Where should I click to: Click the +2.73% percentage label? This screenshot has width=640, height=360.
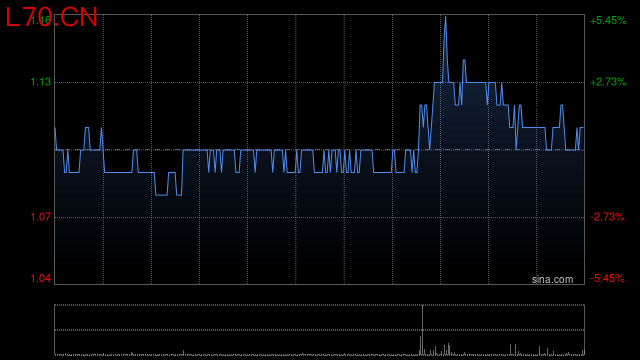(x=608, y=82)
